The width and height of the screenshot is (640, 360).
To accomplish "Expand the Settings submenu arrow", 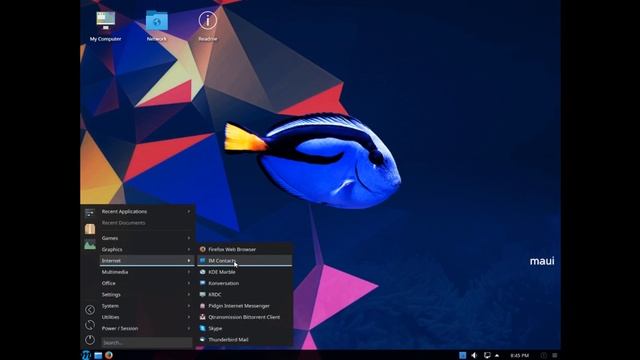I will coord(189,294).
